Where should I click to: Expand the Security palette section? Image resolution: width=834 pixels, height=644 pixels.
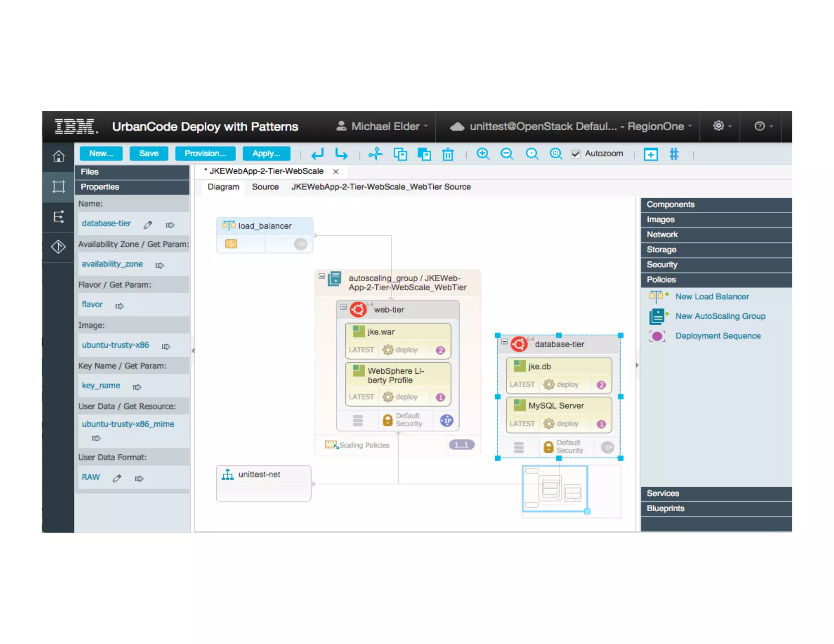[716, 265]
